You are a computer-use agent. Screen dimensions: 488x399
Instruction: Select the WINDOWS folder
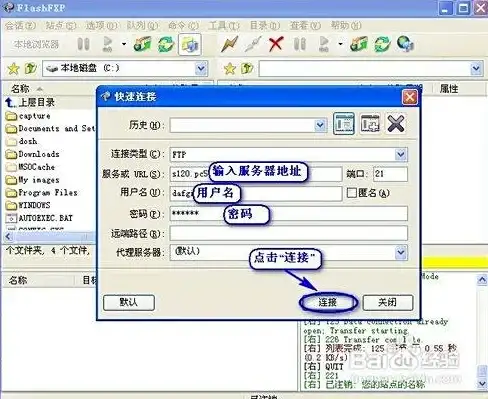tap(28, 205)
